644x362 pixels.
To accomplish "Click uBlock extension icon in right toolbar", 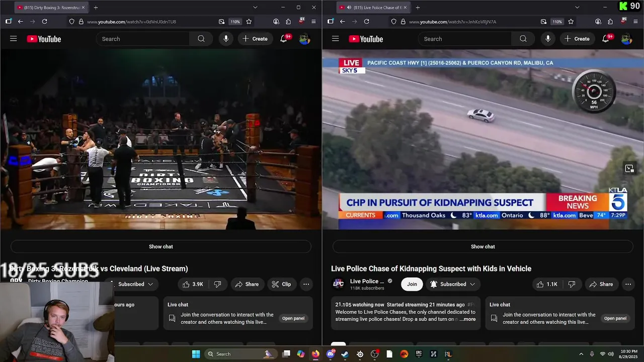I will point(623,22).
